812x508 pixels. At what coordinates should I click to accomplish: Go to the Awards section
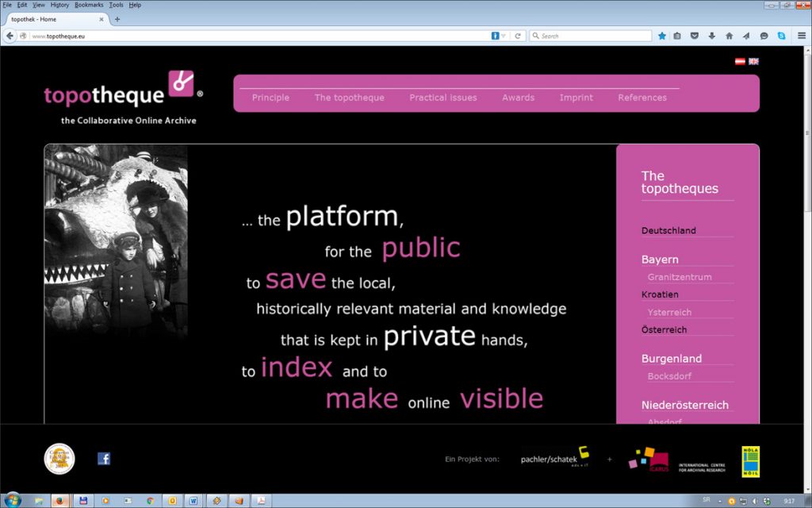coord(518,98)
